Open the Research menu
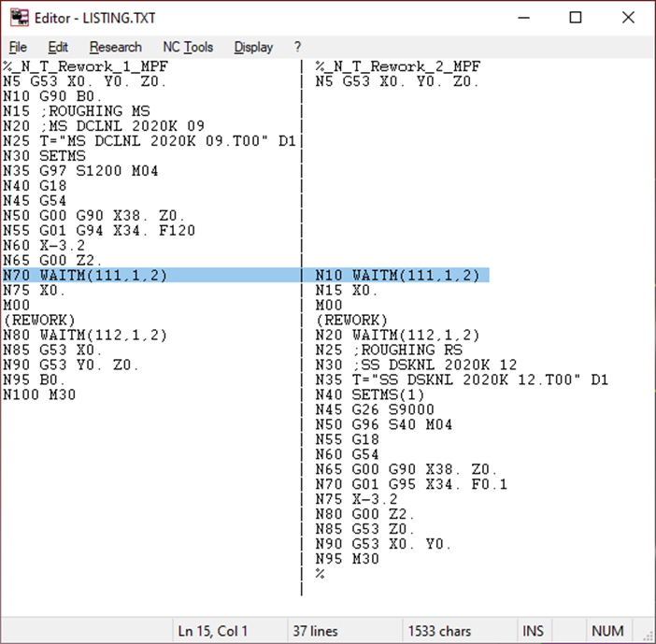The width and height of the screenshot is (656, 644). 115,47
